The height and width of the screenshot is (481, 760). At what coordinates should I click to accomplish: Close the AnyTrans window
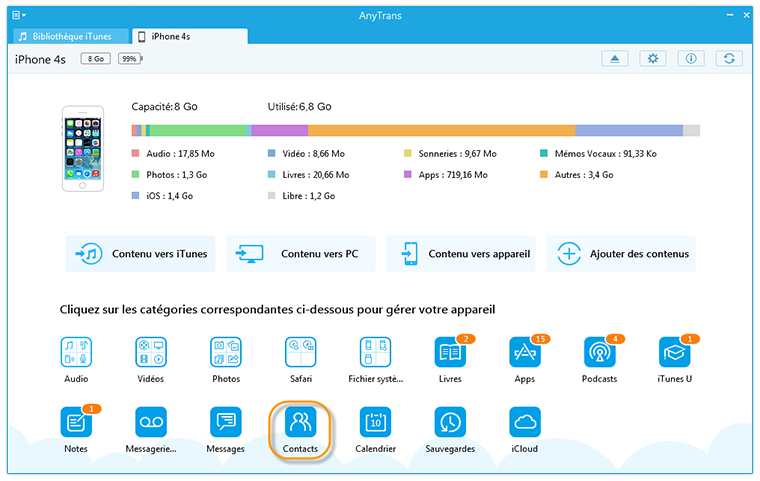(x=746, y=15)
